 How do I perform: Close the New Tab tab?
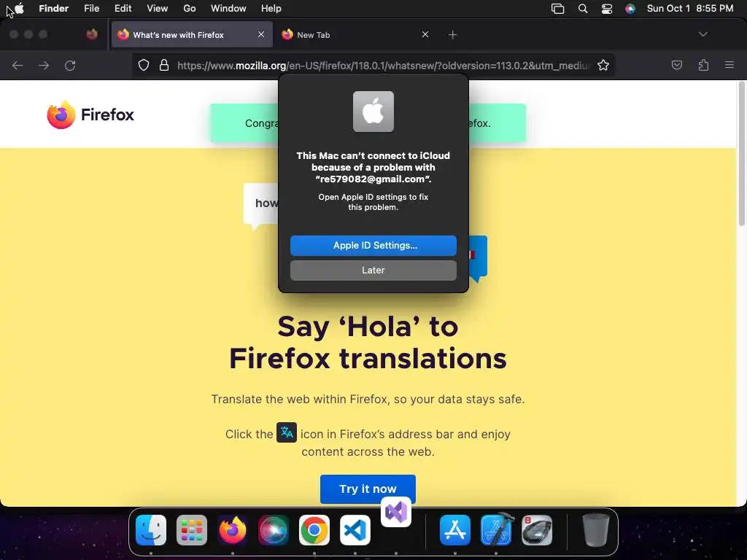(x=425, y=34)
